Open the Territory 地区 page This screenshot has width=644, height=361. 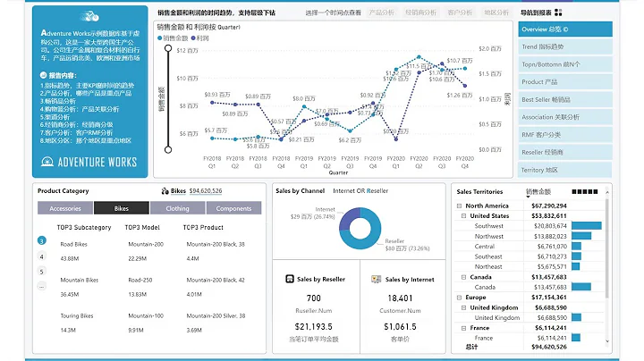(x=565, y=170)
